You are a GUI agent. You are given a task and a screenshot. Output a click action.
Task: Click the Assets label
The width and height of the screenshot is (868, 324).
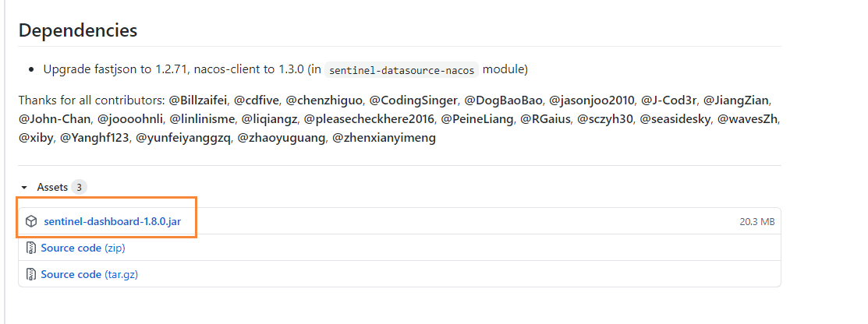52,188
